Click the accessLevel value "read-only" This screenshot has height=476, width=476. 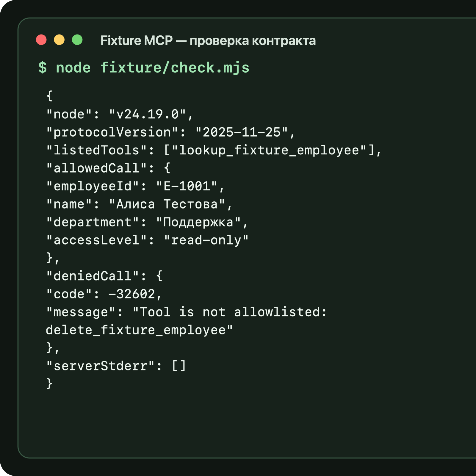[206, 240]
